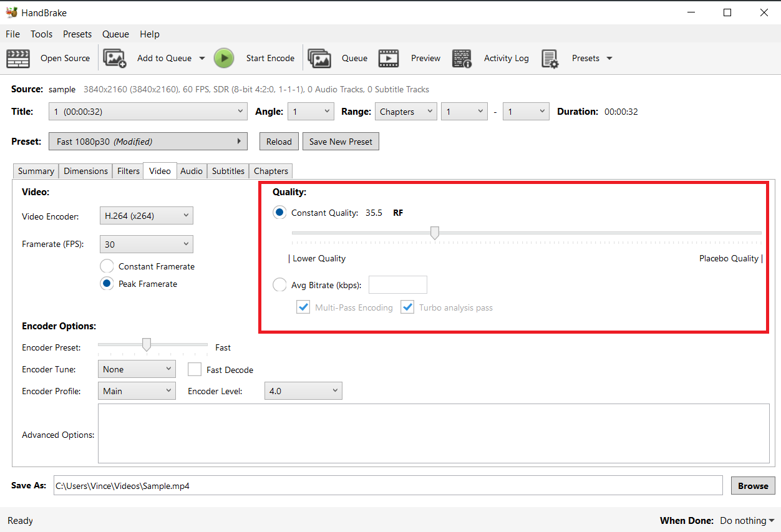Open the Presets toolbar icon
Image resolution: width=781 pixels, height=532 pixels.
(x=551, y=57)
